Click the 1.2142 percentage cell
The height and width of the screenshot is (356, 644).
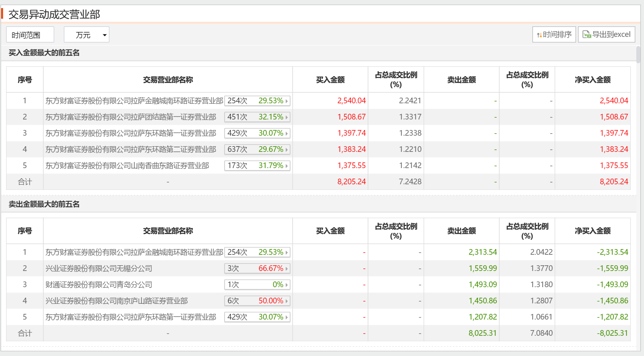click(410, 166)
